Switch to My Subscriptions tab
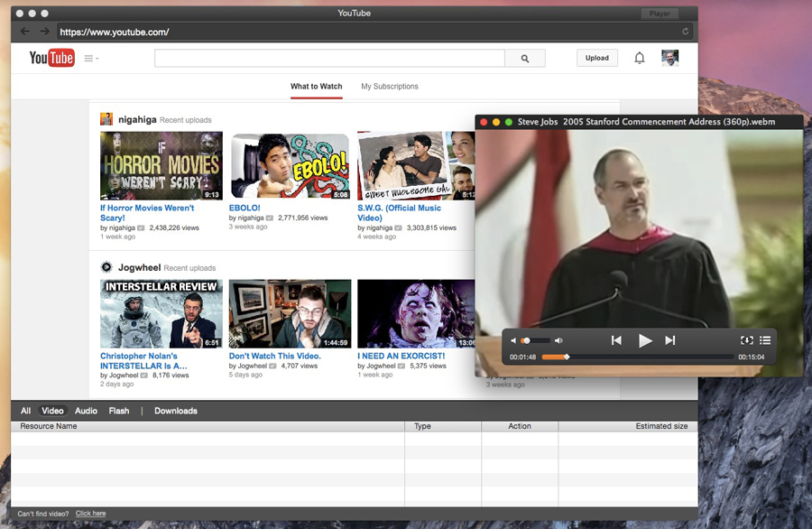The width and height of the screenshot is (812, 529). 390,87
